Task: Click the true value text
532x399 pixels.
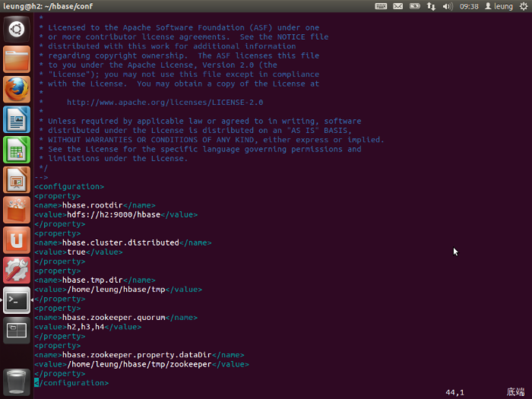Action: 76,252
